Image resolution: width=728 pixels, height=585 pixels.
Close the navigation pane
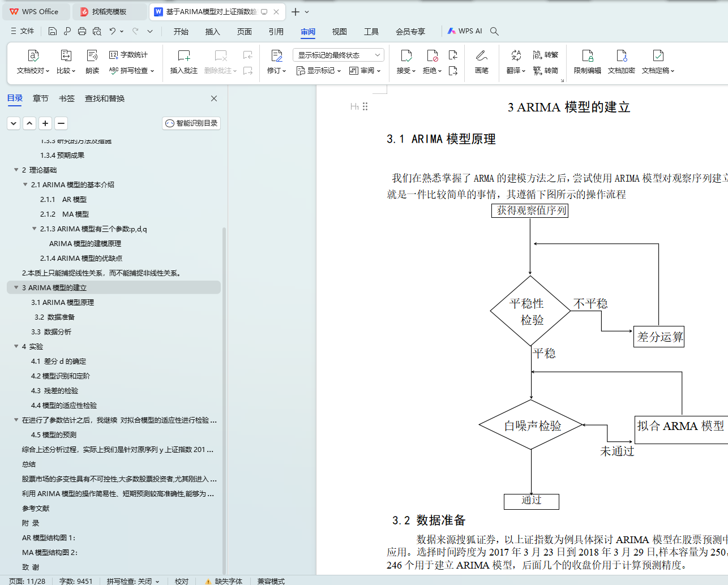214,98
